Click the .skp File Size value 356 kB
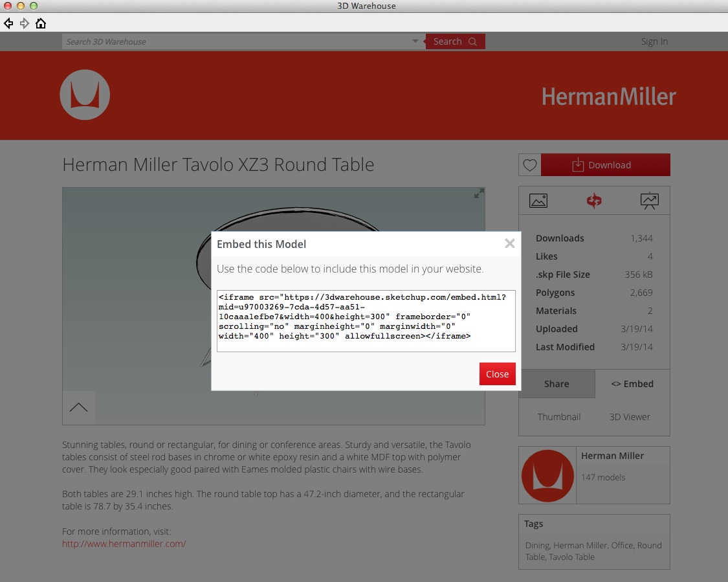Screen dimensions: 728x582 tap(639, 274)
